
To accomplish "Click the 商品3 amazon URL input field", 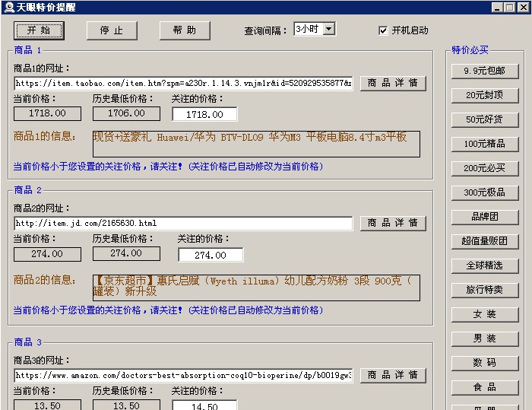I will (x=183, y=375).
